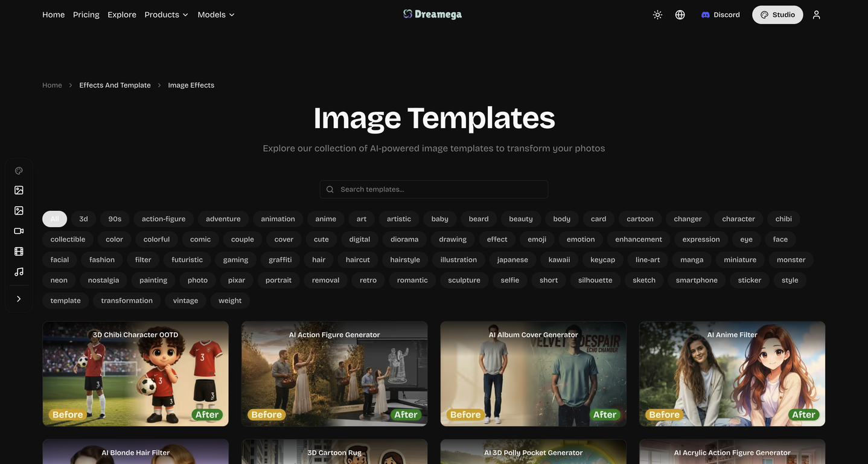Open the user account icon
Image resolution: width=868 pixels, height=464 pixels.
pyautogui.click(x=816, y=14)
